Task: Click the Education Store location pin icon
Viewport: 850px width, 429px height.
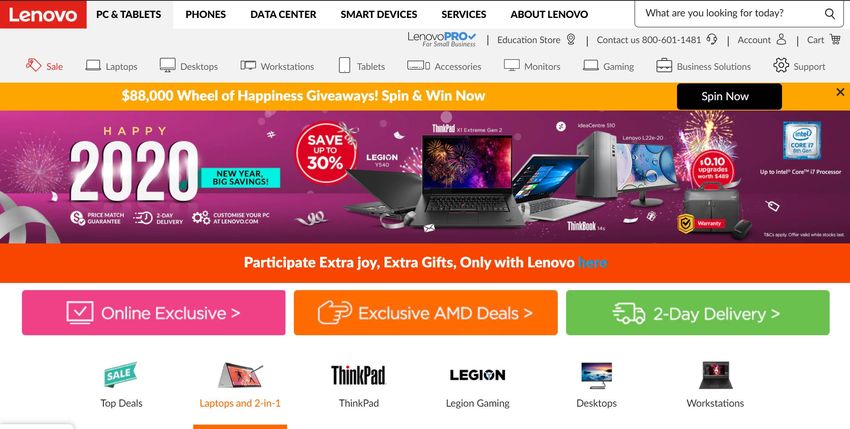Action: click(x=570, y=39)
